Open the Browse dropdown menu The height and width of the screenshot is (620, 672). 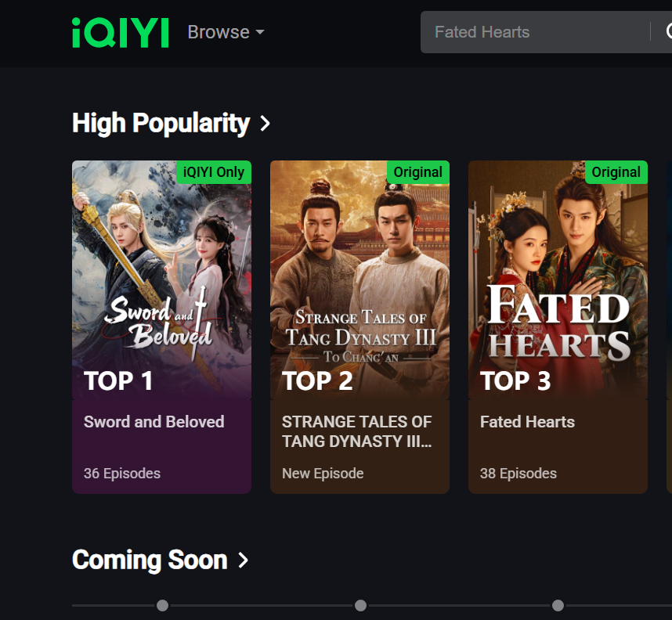(x=226, y=32)
